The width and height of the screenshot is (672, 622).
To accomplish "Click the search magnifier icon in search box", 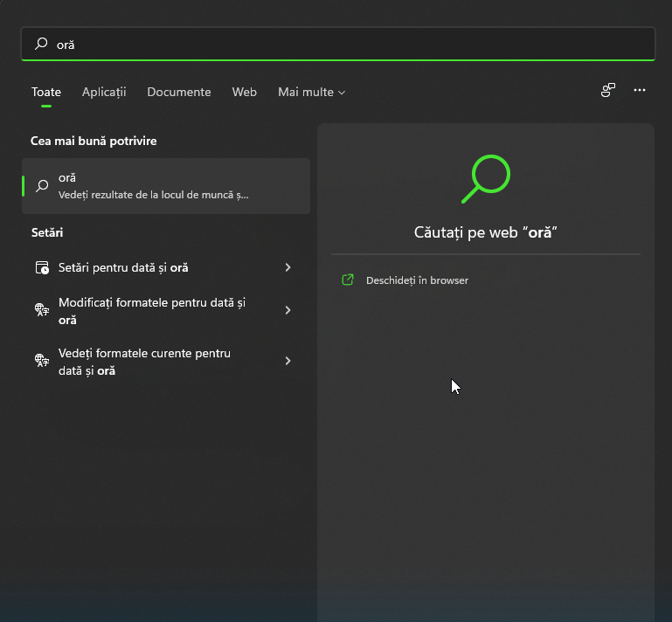I will pos(41,44).
